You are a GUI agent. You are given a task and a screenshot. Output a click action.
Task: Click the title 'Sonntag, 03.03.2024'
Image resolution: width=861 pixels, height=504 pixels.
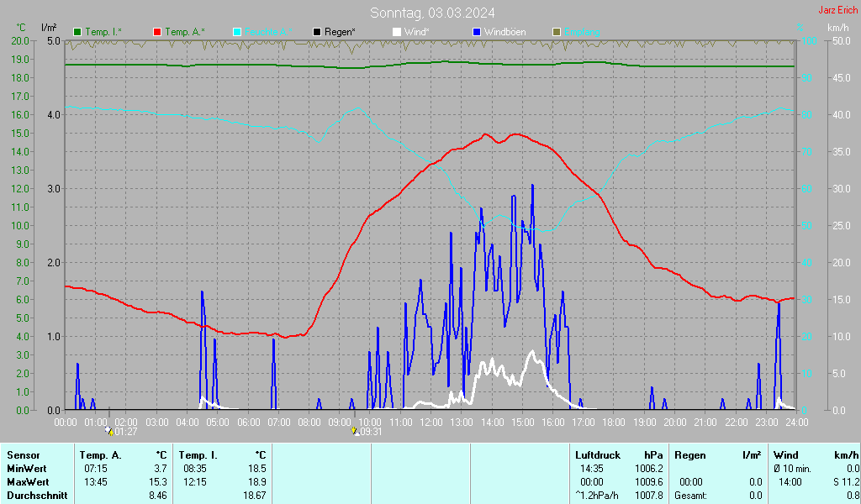click(432, 13)
